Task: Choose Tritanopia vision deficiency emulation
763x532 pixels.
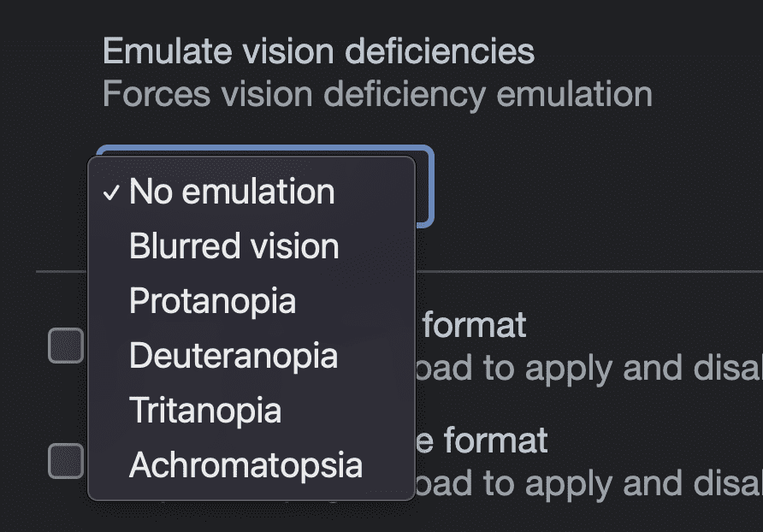Action: [204, 411]
